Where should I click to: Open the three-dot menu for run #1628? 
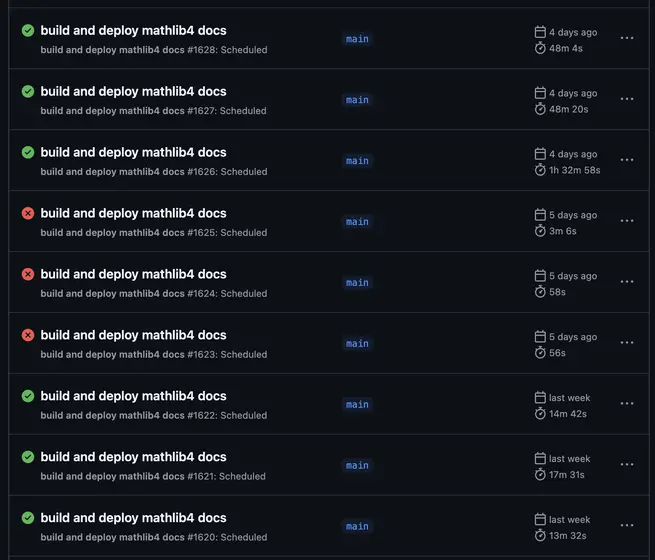point(627,38)
